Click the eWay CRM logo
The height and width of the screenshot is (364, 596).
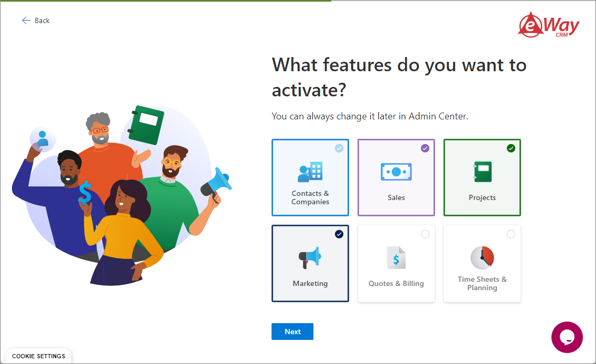pos(548,25)
